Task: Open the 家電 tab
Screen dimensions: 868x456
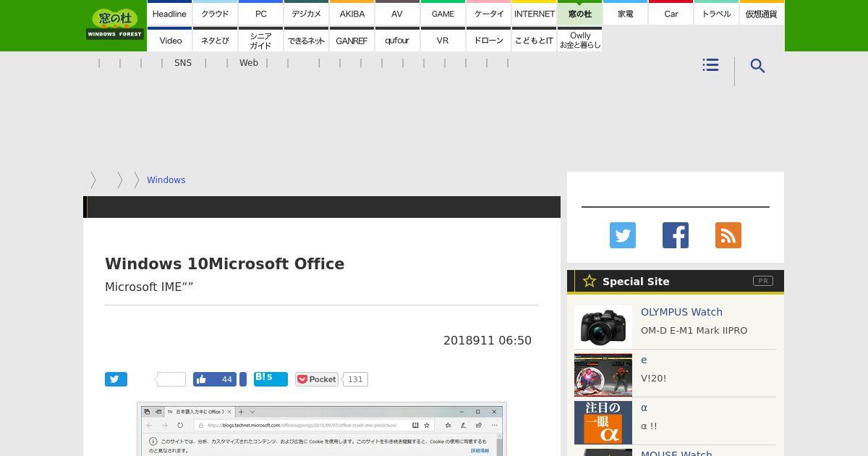Action: (625, 13)
